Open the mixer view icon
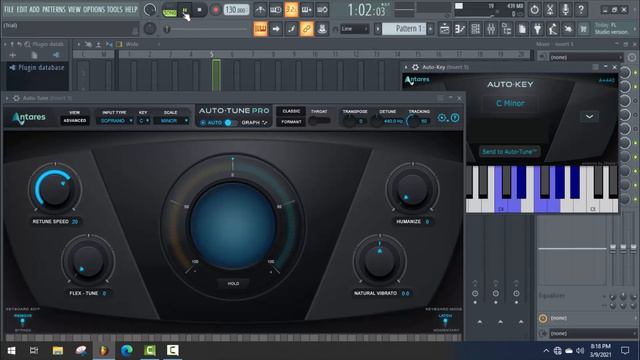 point(491,29)
